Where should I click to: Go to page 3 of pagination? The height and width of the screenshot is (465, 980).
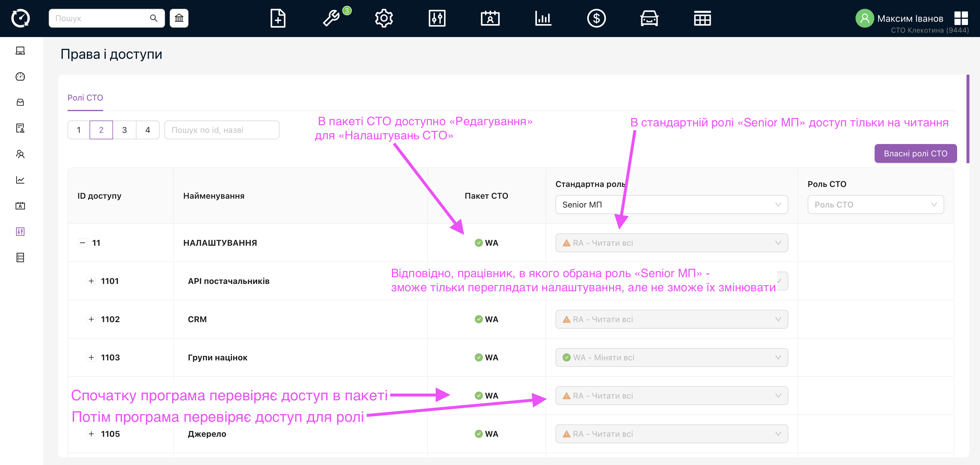coord(124,130)
